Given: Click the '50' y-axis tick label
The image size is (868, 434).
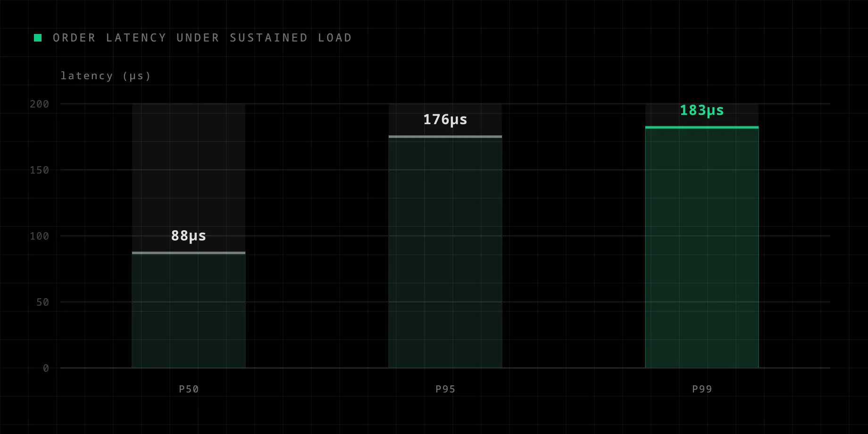Looking at the screenshot, I should coord(42,302).
